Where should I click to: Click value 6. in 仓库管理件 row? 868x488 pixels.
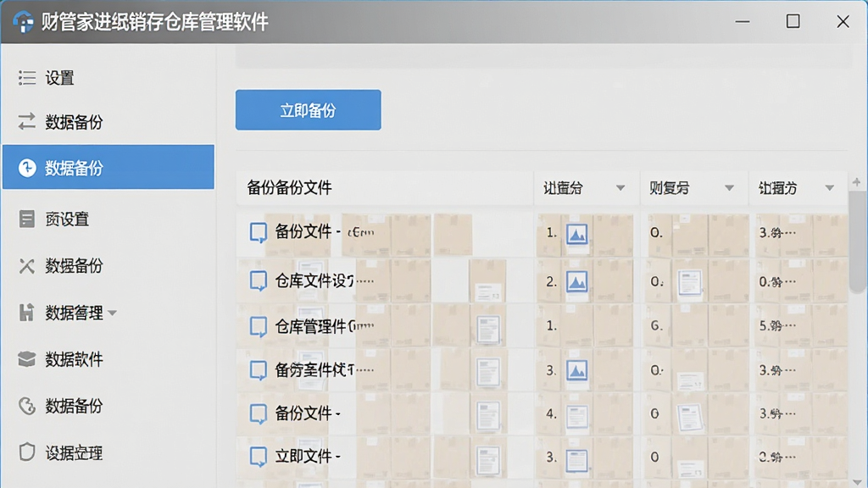[x=657, y=326]
